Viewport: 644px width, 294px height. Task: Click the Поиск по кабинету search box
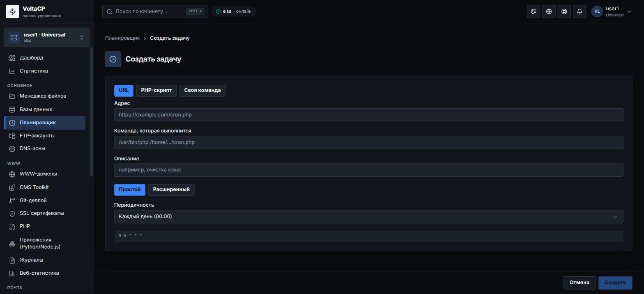[155, 11]
